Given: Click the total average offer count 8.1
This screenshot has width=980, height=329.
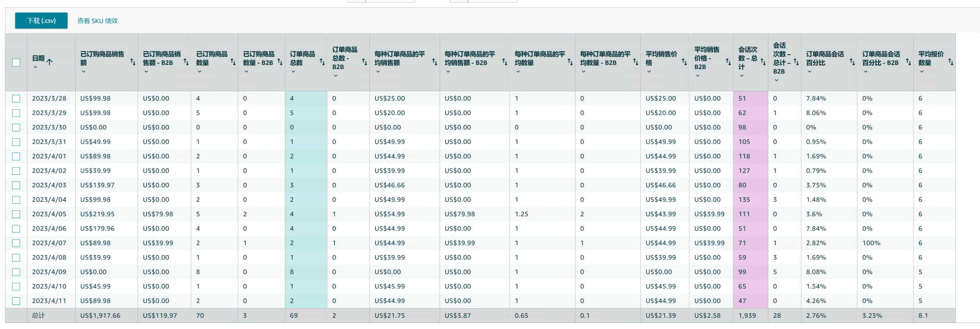Looking at the screenshot, I should 923,316.
